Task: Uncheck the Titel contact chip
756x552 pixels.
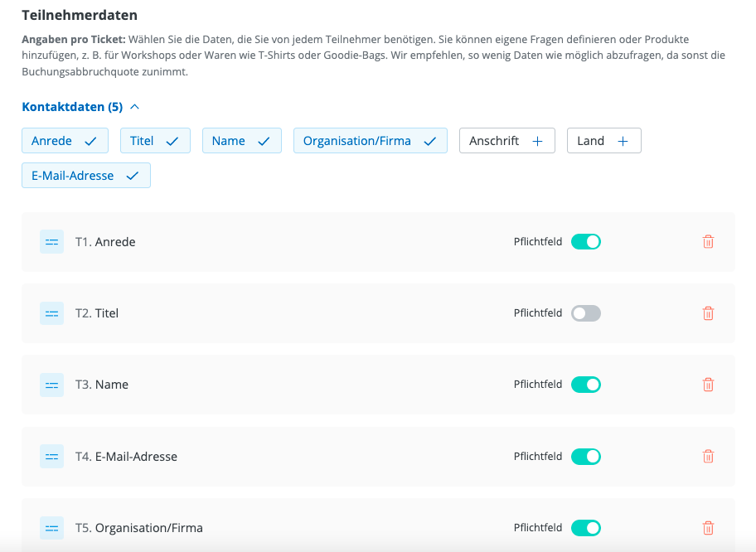Action: click(155, 141)
